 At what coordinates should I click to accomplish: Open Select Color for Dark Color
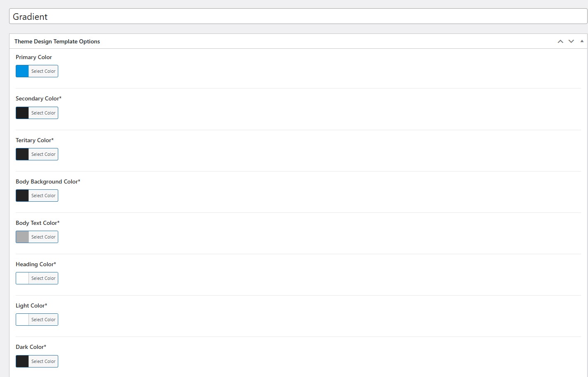click(x=43, y=361)
